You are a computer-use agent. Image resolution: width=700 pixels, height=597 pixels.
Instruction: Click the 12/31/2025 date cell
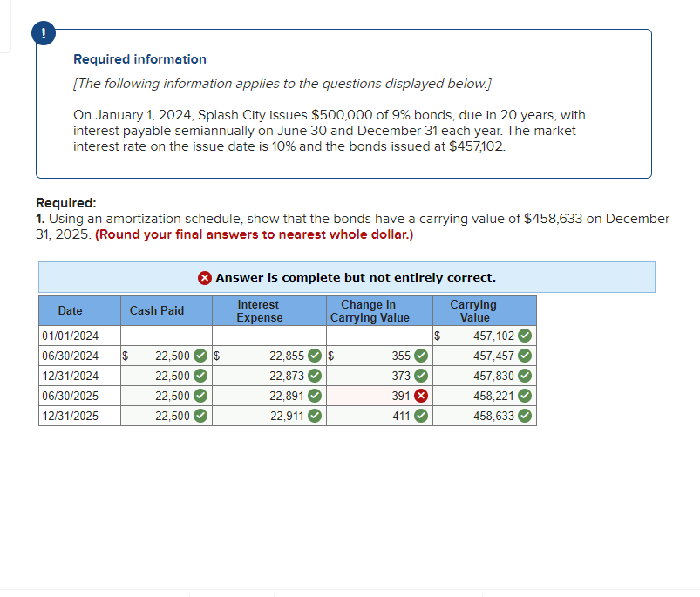(x=79, y=416)
